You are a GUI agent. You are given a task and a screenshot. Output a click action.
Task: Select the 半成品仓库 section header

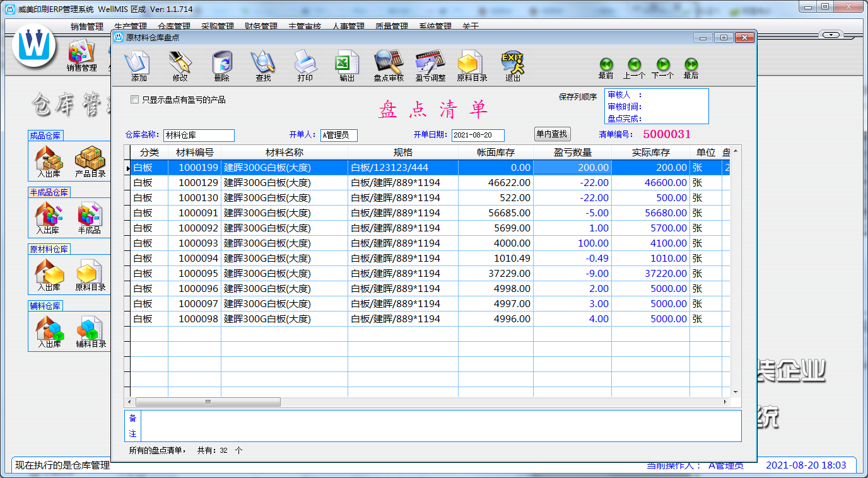[49, 192]
